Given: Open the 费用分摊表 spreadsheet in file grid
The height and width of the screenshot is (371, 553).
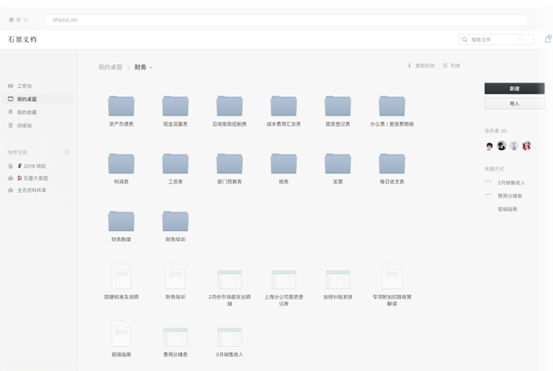Looking at the screenshot, I should click(175, 337).
